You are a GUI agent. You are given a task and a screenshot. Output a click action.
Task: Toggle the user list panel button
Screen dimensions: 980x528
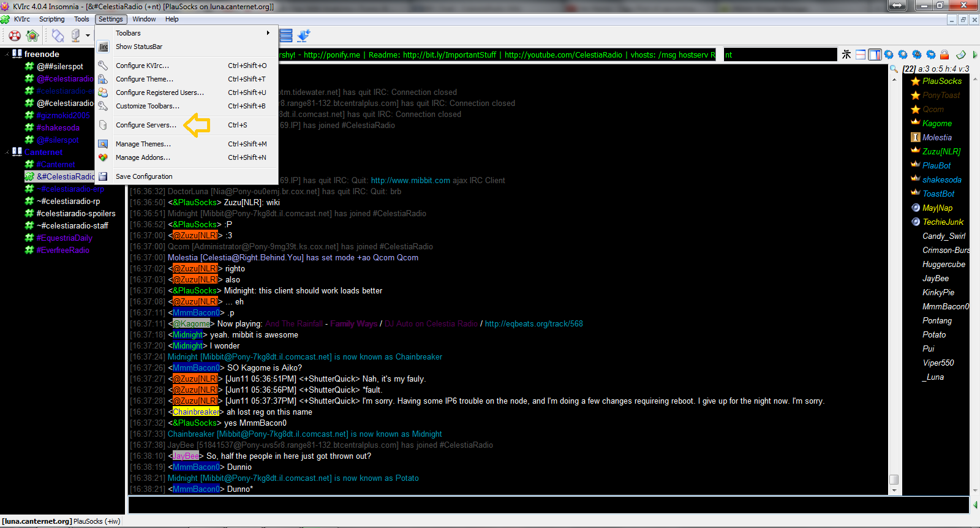[875, 55]
